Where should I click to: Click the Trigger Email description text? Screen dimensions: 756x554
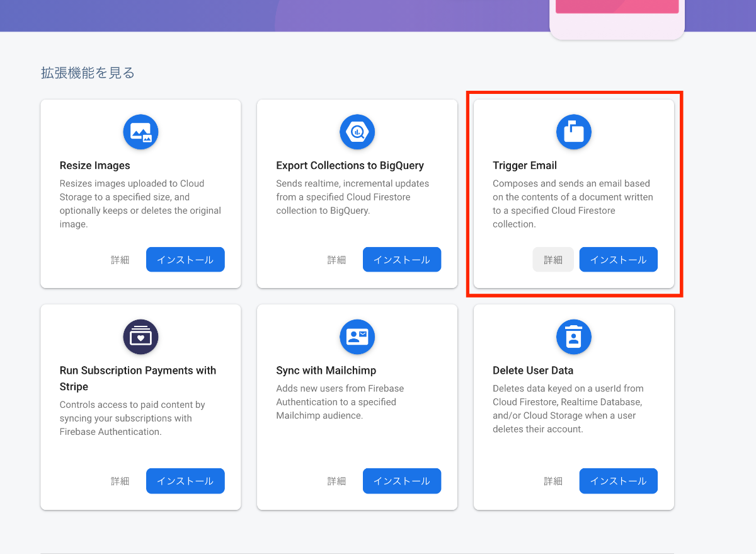(x=573, y=204)
